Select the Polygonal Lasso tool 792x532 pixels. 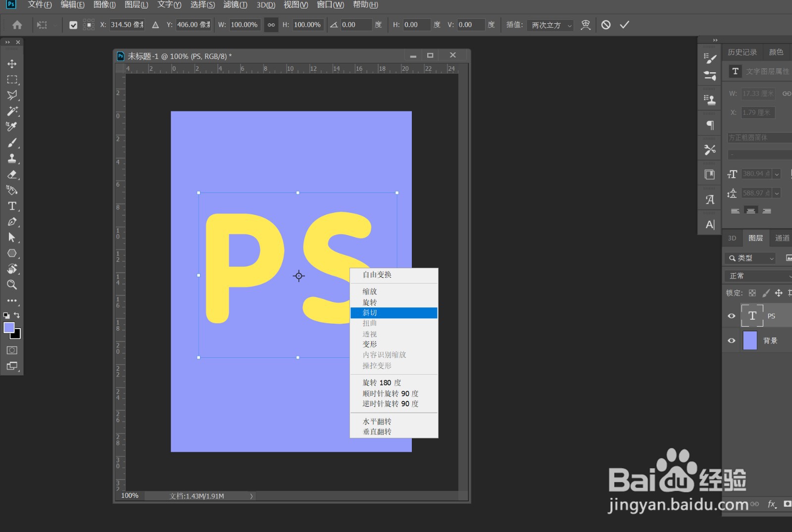point(12,95)
